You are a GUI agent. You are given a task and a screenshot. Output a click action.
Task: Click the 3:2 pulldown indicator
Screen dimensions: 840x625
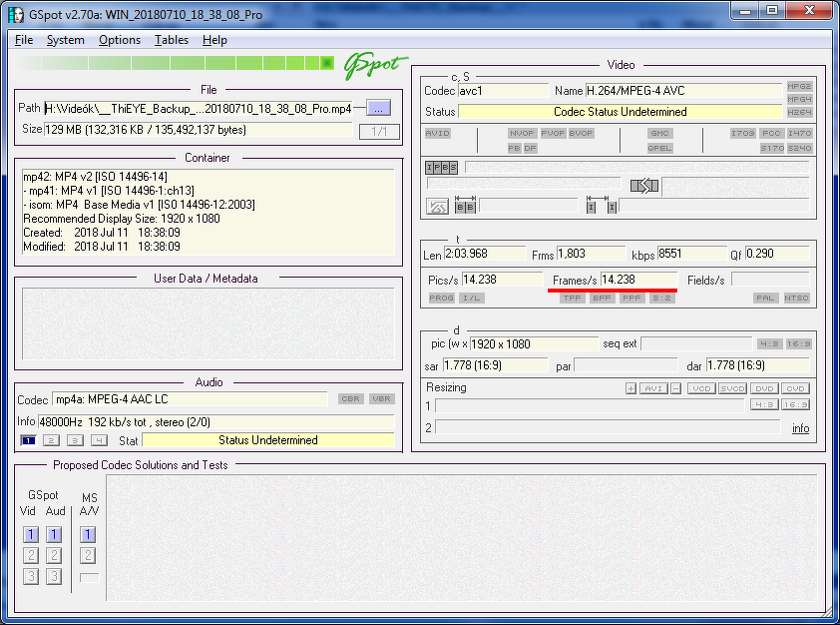pos(661,299)
